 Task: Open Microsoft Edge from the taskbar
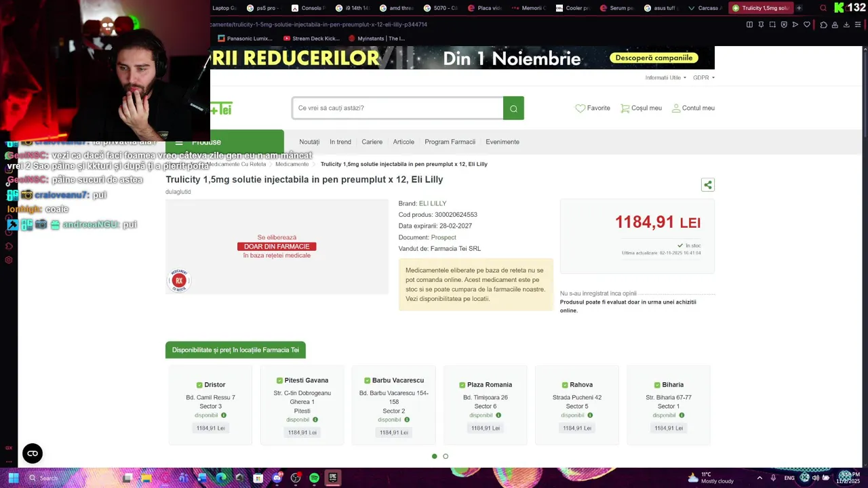(x=220, y=478)
